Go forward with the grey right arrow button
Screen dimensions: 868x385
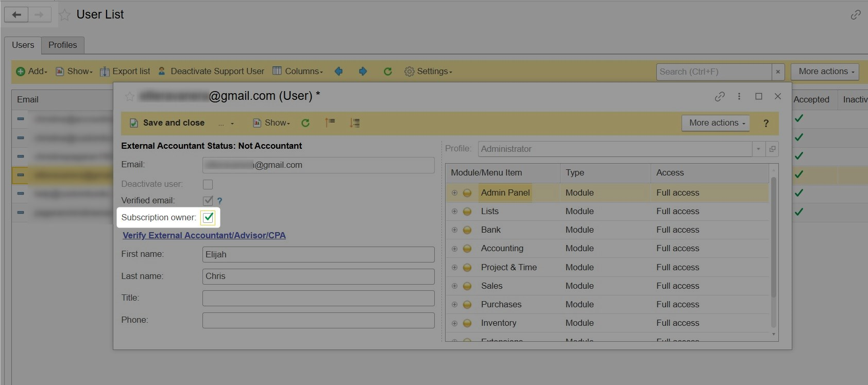coord(40,14)
